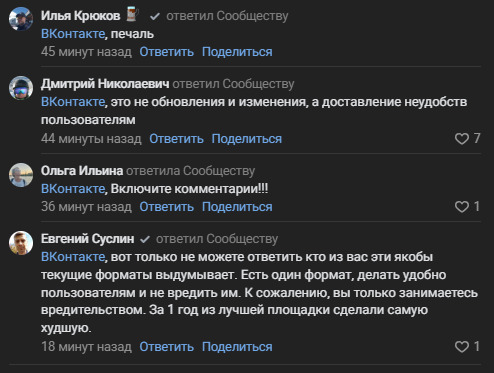Open Илья Крюков's avatar photo
This screenshot has width=494, height=373.
tap(21, 19)
